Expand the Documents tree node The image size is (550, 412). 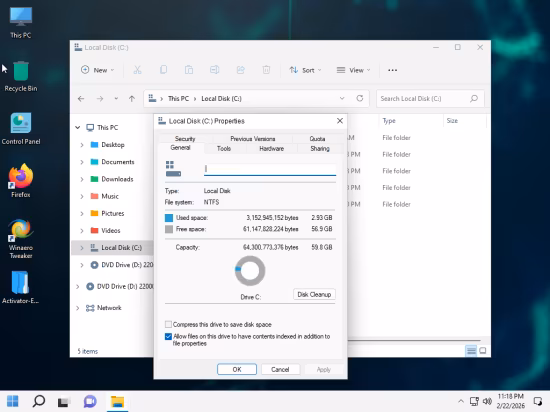(x=82, y=162)
